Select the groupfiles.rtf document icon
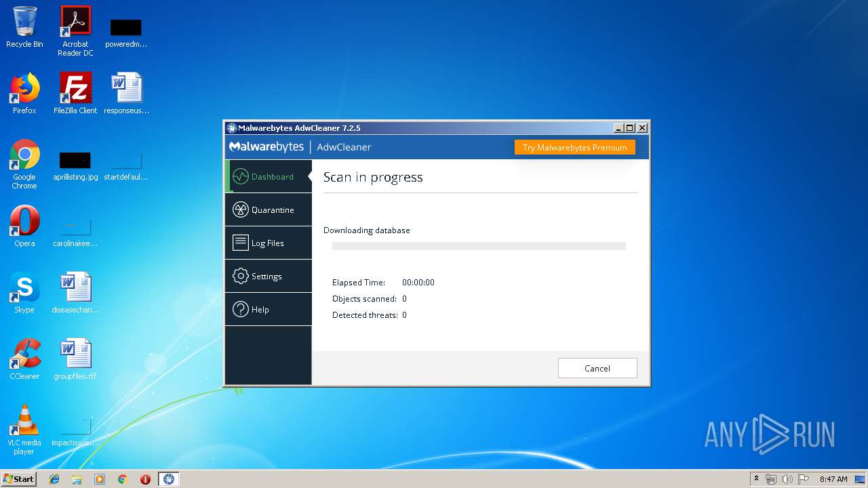 click(x=75, y=359)
